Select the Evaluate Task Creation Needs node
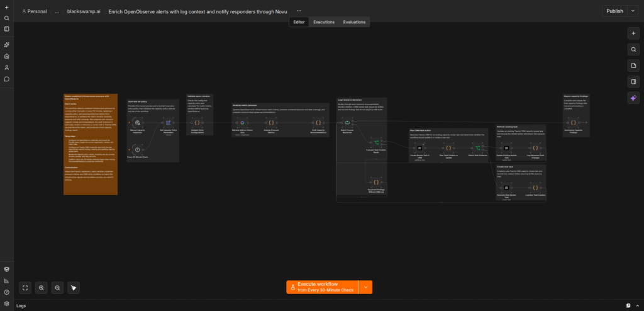644x311 pixels. pyautogui.click(x=376, y=142)
